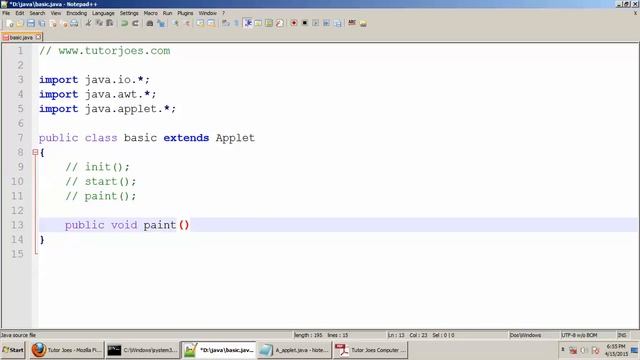Click the Open file toolbar icon

[x=20, y=23]
